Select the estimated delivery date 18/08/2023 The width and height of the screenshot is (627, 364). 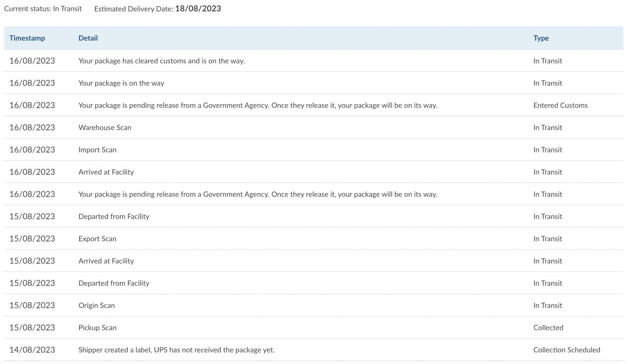pos(198,9)
